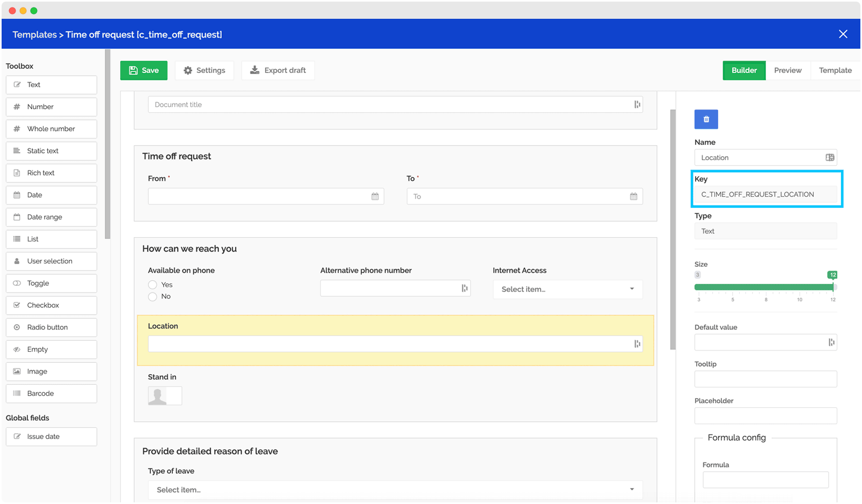862x504 pixels.
Task: Adjust the Size slider handle
Action: (x=832, y=287)
